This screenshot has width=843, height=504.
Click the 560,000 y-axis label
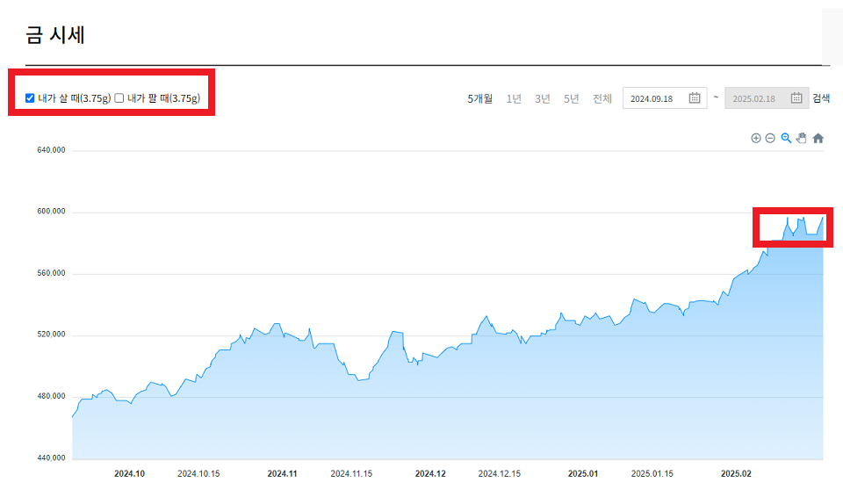[51, 273]
